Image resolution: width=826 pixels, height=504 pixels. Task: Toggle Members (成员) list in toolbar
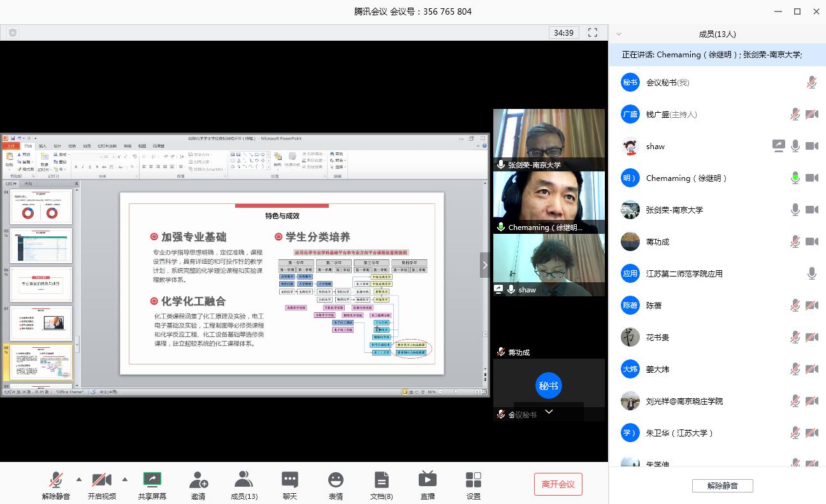tap(243, 480)
